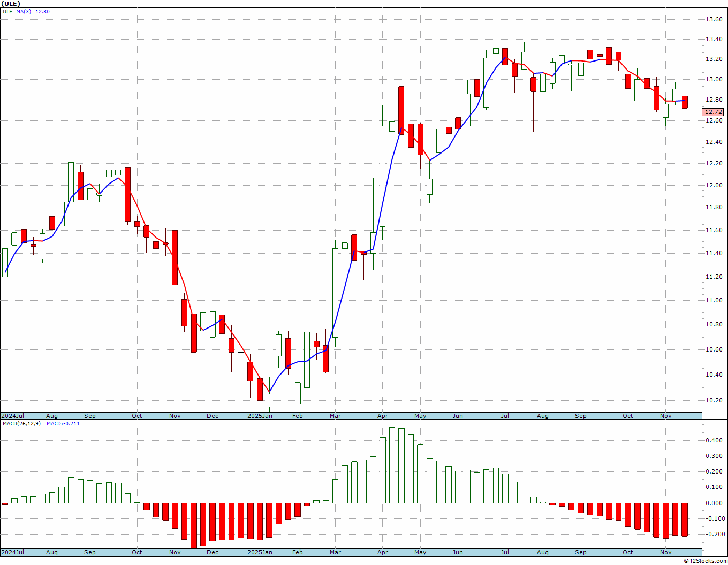Click Jun on the MACD panel date axis

(458, 552)
